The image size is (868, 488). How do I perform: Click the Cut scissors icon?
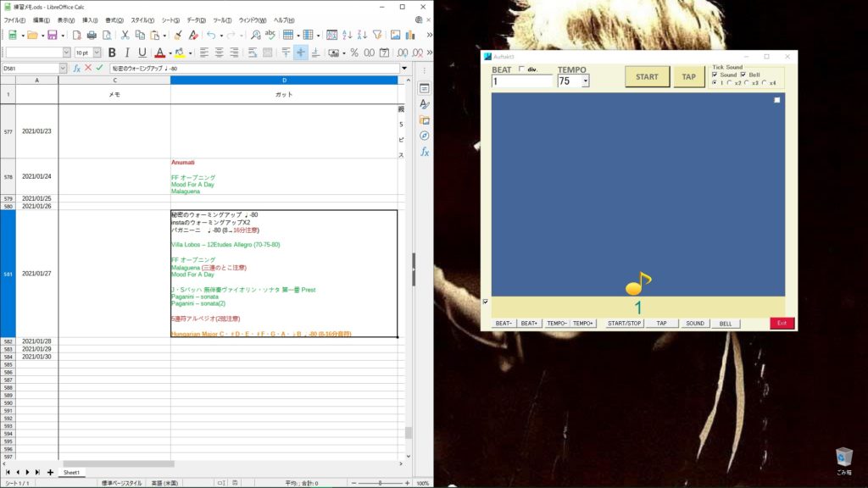pos(125,35)
